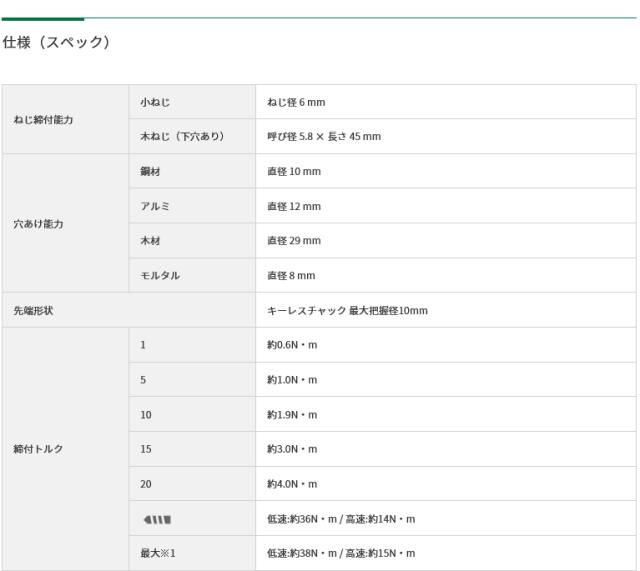The height and width of the screenshot is (571, 640).
Task: Select the モルタル cell
Action: click(192, 276)
